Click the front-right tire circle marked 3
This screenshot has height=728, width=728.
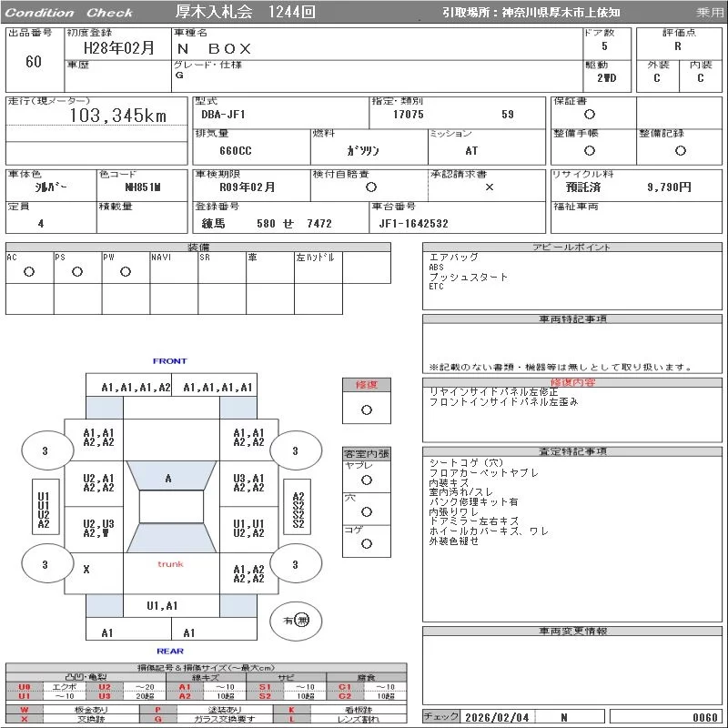(295, 450)
